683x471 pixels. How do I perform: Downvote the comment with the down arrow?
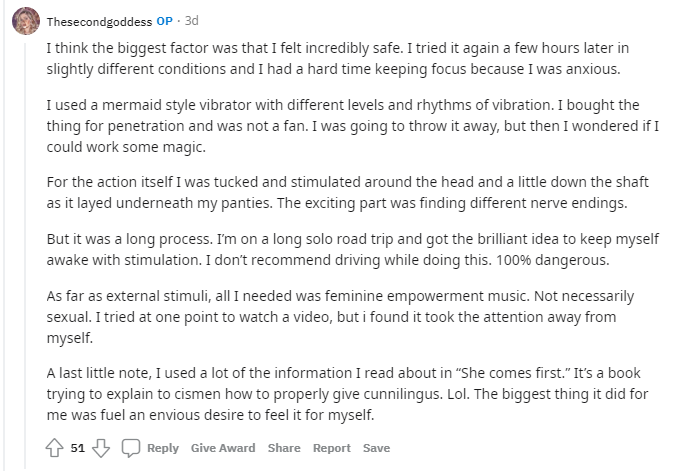click(x=101, y=448)
